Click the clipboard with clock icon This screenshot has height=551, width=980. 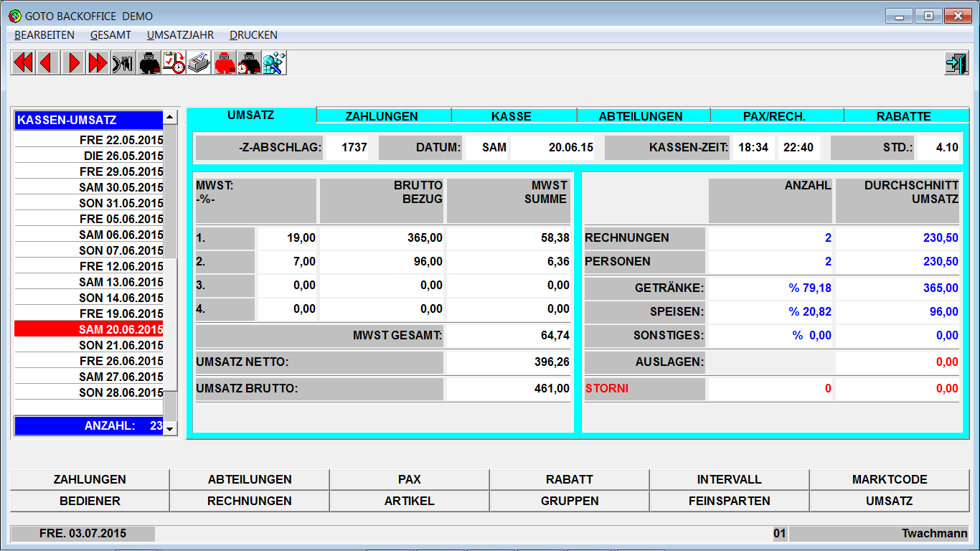[x=174, y=63]
